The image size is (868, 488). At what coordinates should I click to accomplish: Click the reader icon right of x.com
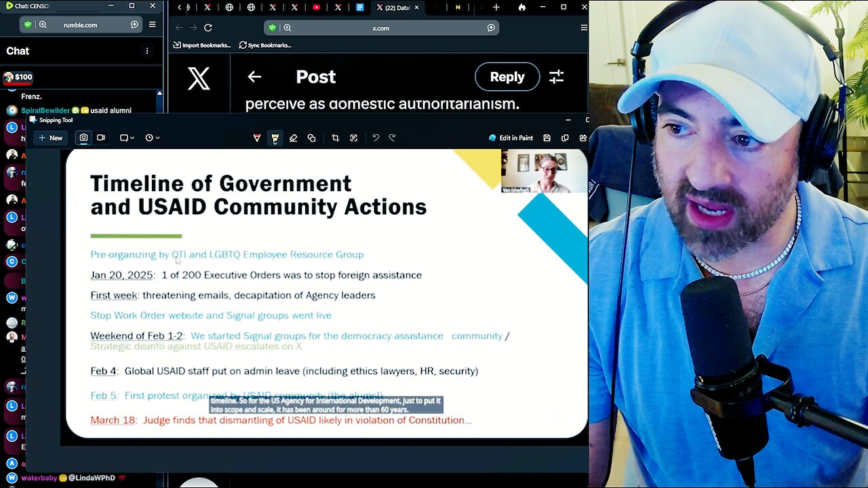point(491,28)
